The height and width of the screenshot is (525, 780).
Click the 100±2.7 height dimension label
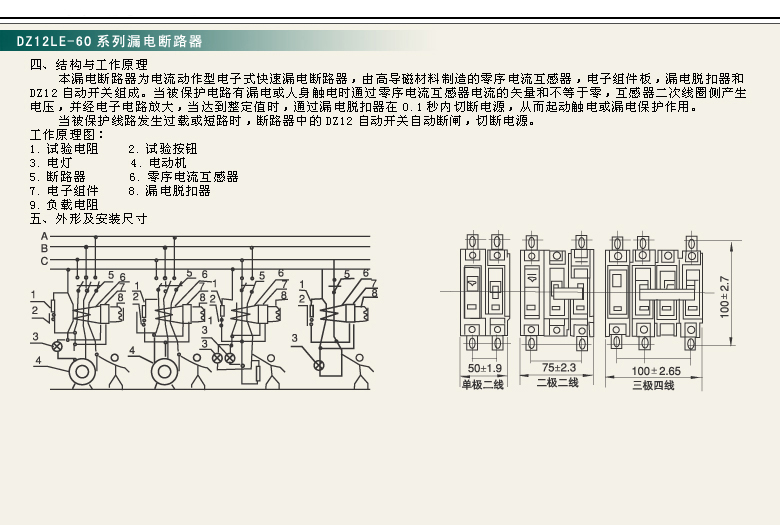(725, 297)
